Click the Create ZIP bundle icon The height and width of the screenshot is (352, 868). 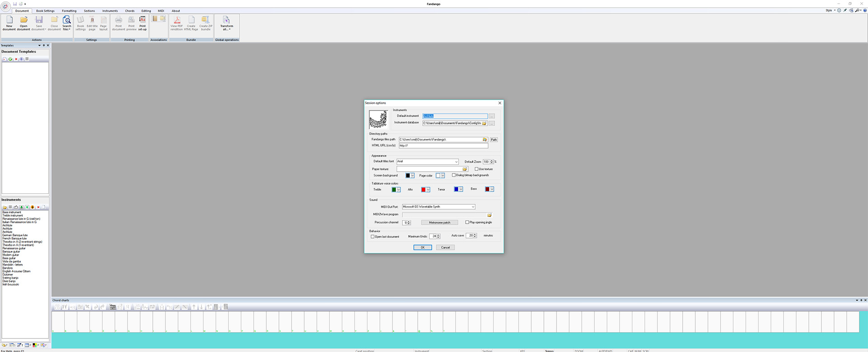coord(206,20)
